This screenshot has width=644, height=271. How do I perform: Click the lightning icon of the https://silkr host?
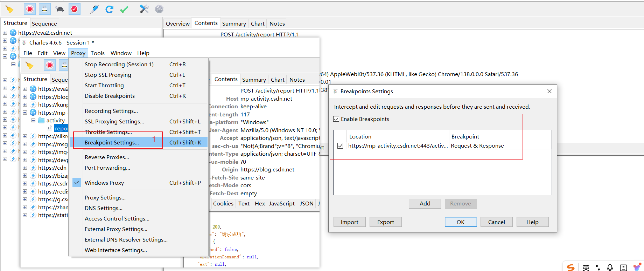click(x=33, y=136)
